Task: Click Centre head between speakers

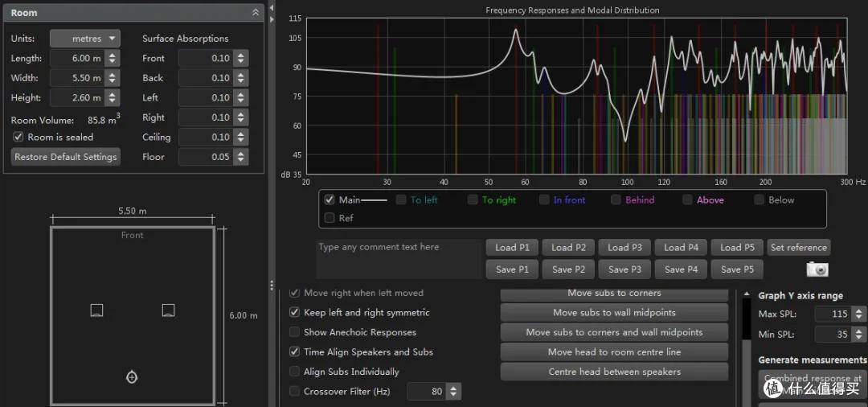Action: (614, 372)
